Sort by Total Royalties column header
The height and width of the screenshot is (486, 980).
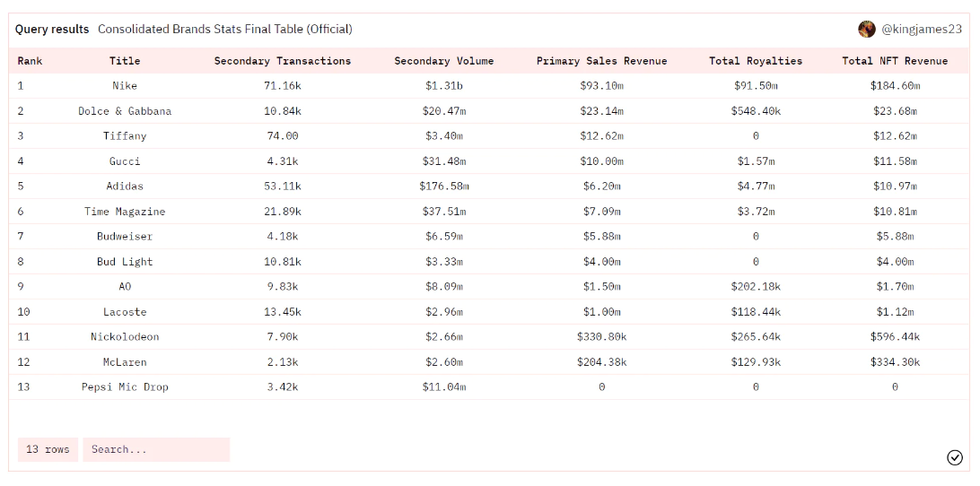click(x=756, y=61)
